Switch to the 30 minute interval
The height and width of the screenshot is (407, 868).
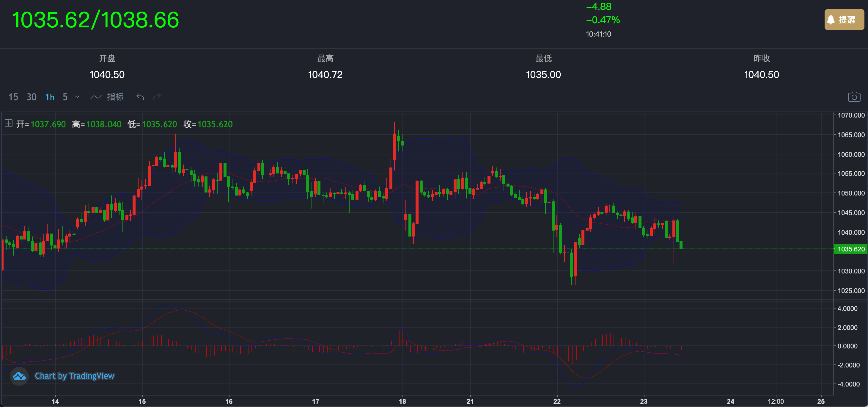point(32,97)
